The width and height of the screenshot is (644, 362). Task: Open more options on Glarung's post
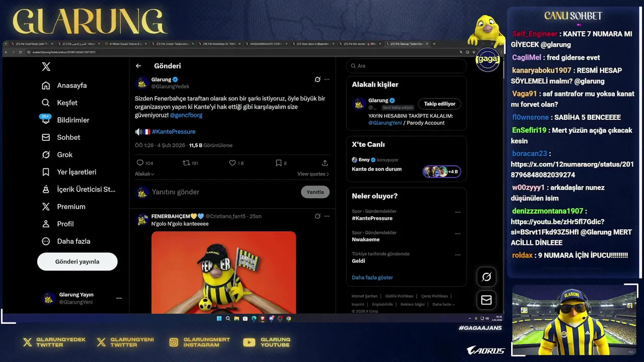(x=327, y=79)
